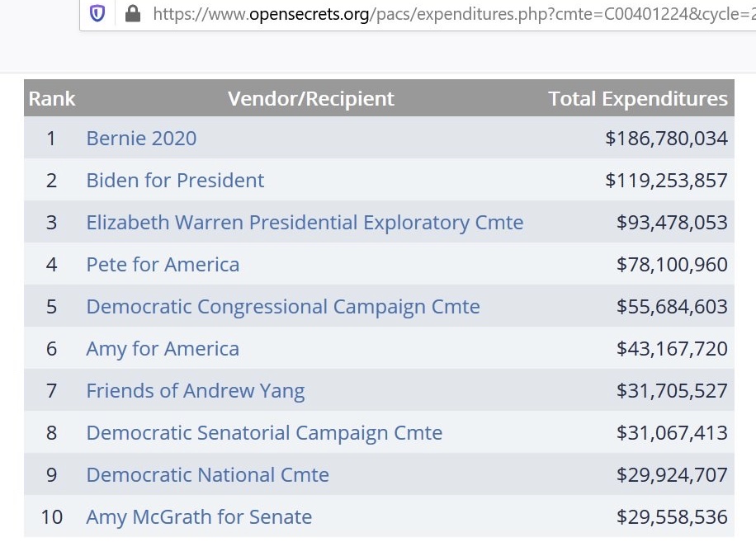Screen dimensions: 756x556
Task: Click the Vendor/Recipient column header
Action: (311, 99)
